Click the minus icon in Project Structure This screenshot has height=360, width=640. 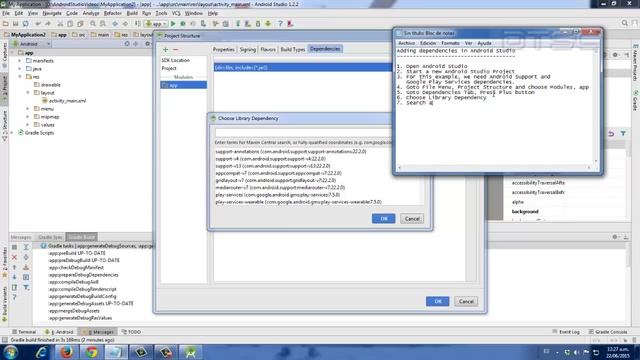[176, 49]
